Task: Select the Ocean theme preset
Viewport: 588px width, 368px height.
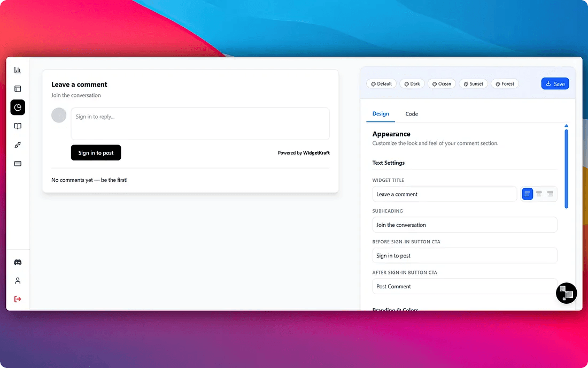Action: point(442,83)
